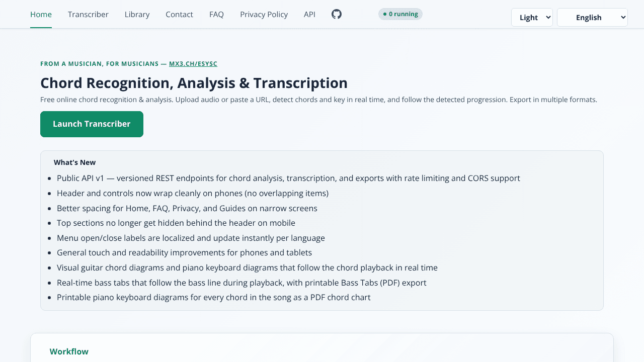View the Privacy Policy page
The width and height of the screenshot is (644, 362).
point(264,15)
